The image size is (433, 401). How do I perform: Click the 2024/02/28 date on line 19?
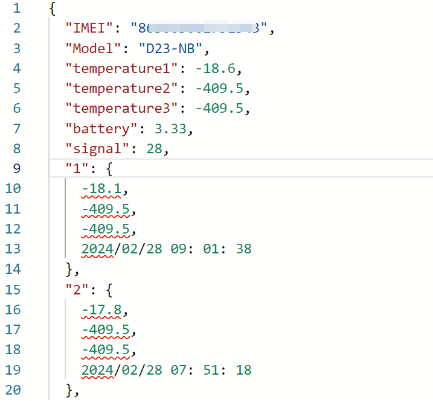(122, 370)
